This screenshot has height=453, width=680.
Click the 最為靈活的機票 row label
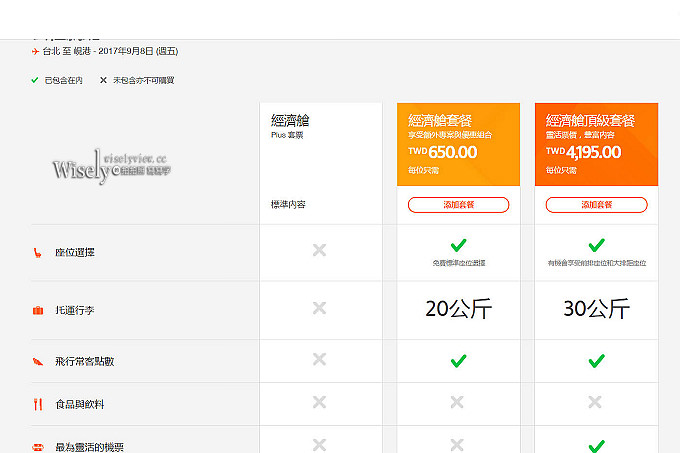89,447
